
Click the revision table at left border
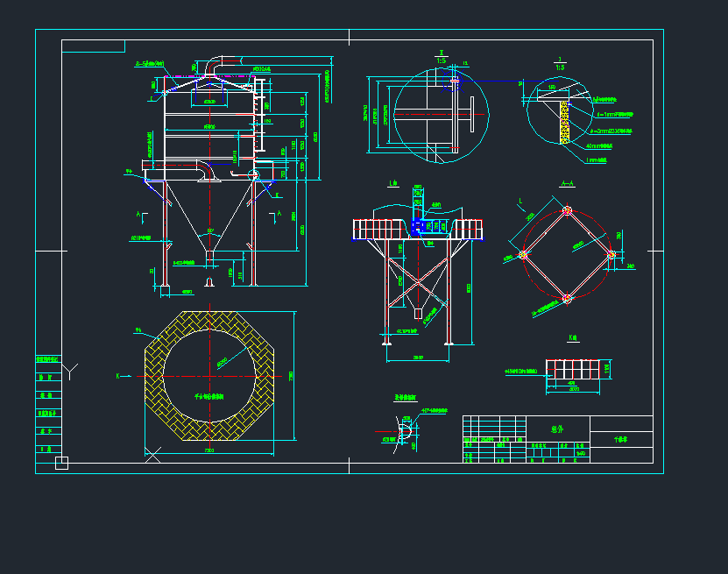coord(47,403)
